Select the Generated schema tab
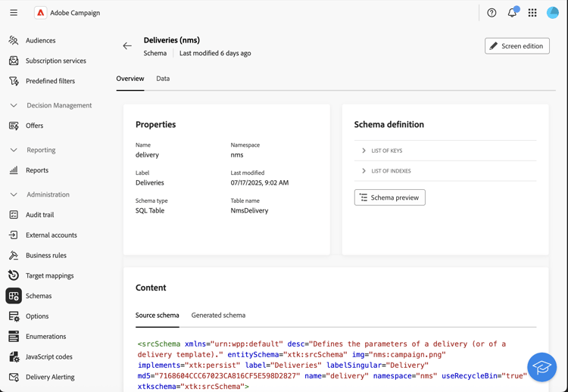Image resolution: width=568 pixels, height=392 pixels. click(x=218, y=316)
